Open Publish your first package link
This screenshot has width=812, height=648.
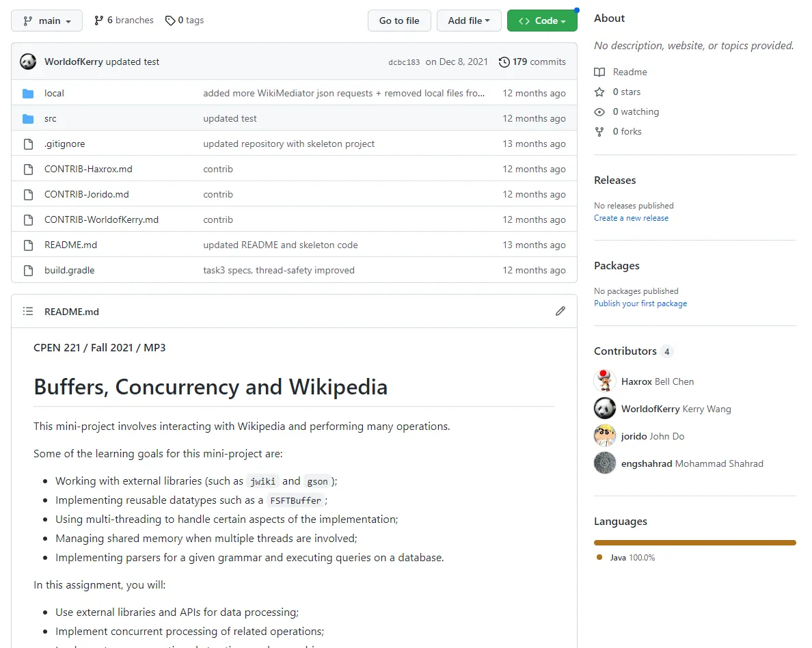tap(640, 303)
